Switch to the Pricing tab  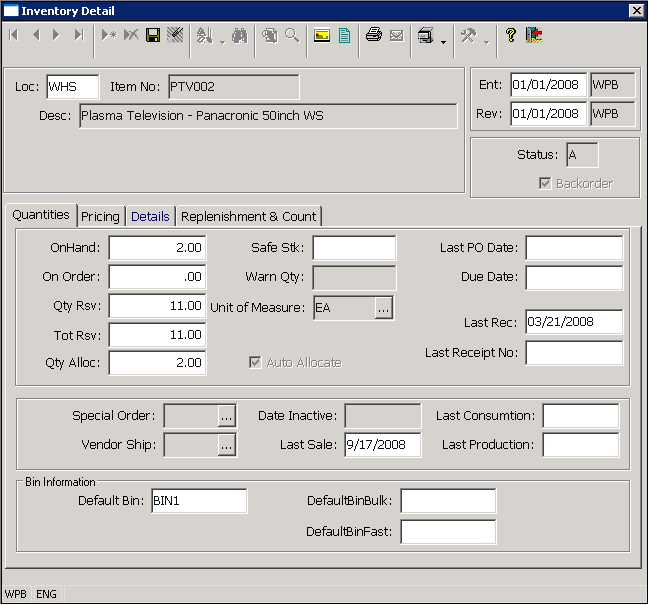click(x=101, y=216)
